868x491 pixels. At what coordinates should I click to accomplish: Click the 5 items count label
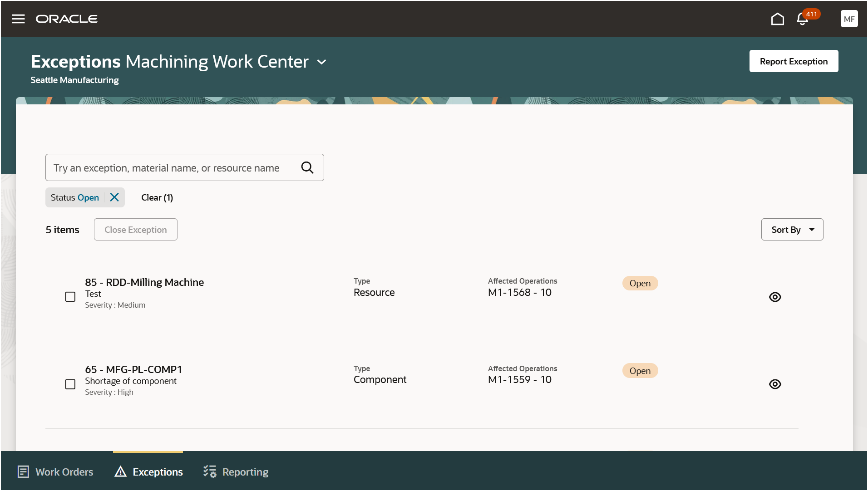click(63, 230)
